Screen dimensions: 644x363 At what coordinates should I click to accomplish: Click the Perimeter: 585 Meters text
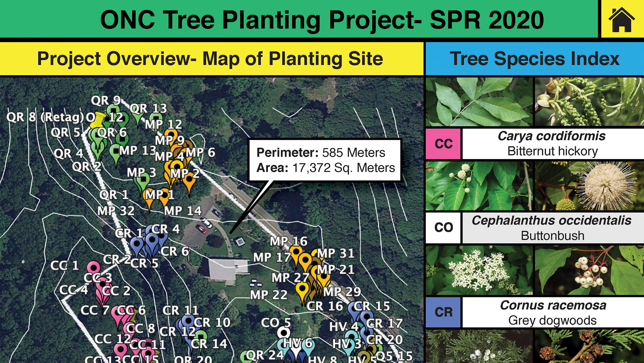coord(321,153)
